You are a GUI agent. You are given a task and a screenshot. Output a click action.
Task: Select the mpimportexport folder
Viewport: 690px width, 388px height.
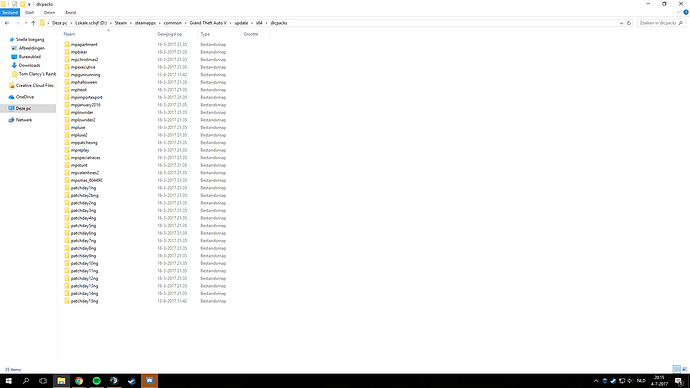86,97
